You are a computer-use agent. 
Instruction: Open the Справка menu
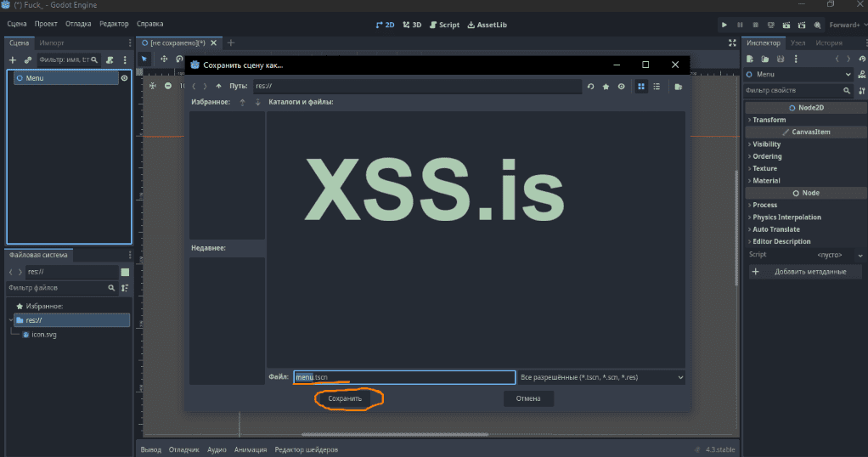pyautogui.click(x=149, y=24)
